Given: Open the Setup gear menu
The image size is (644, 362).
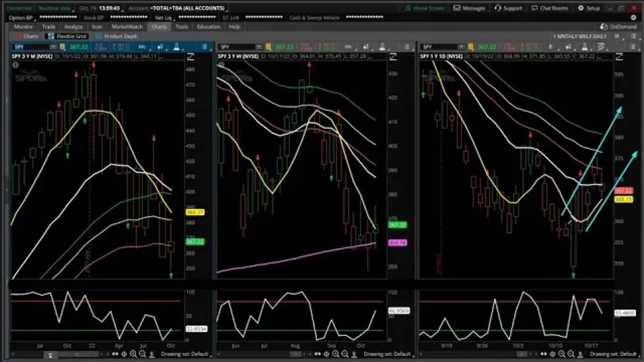Looking at the screenshot, I should coord(589,8).
